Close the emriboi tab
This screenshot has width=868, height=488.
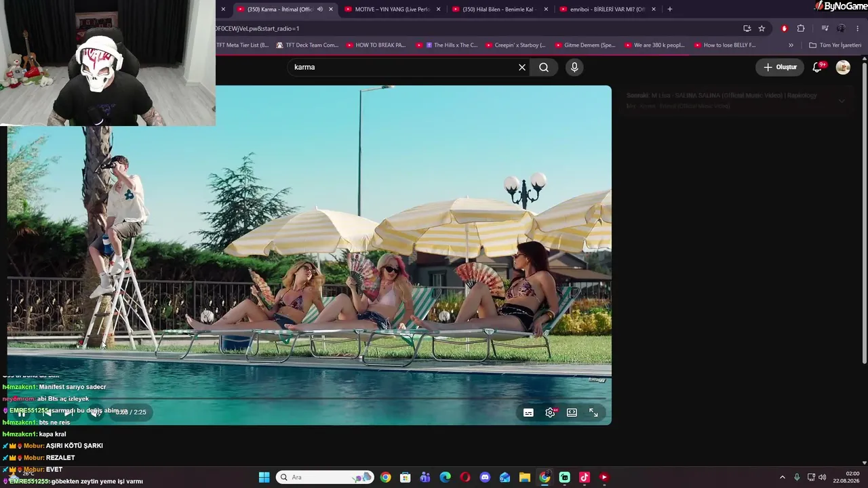click(x=654, y=9)
